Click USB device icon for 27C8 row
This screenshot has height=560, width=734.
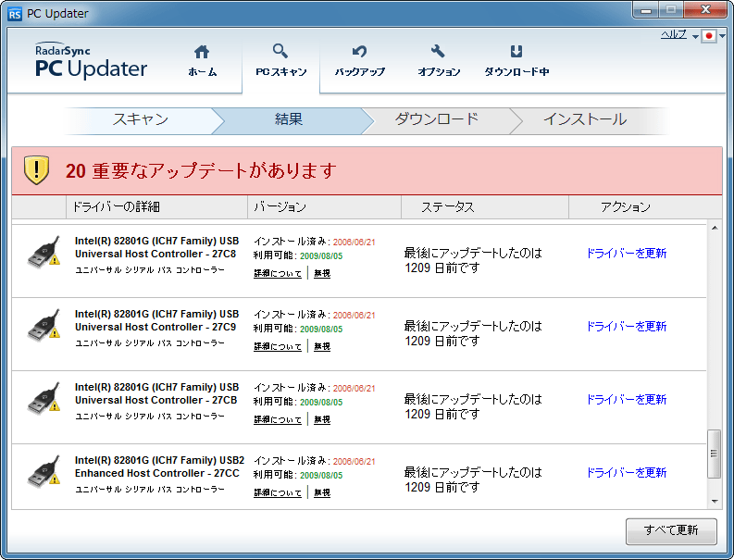click(44, 253)
